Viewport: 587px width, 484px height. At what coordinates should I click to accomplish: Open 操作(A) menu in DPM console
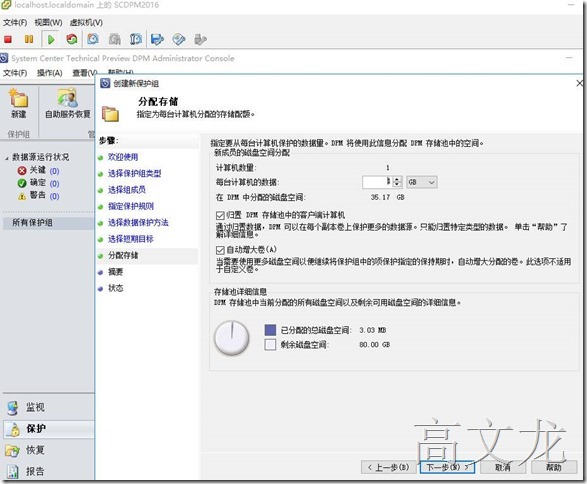49,73
